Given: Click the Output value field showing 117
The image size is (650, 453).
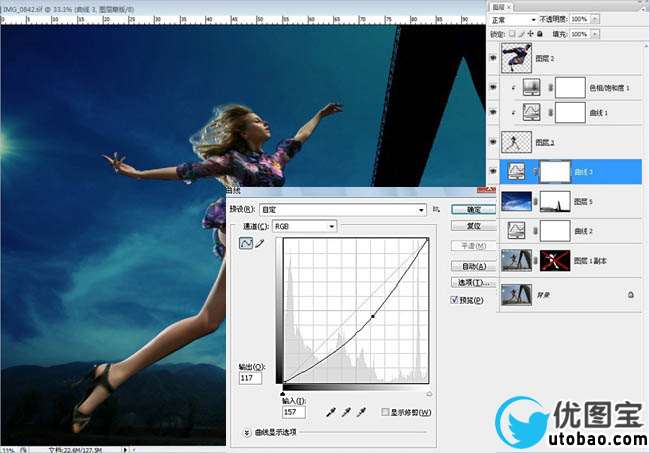Looking at the screenshot, I should 250,378.
